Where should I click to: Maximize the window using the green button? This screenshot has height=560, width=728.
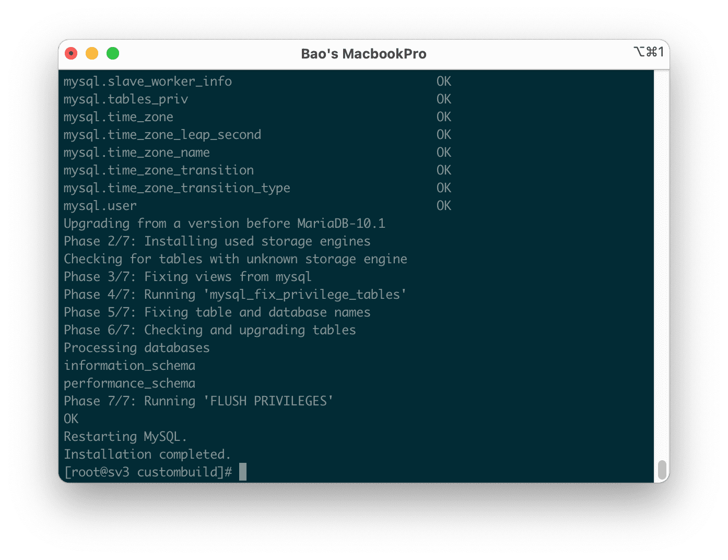tap(113, 53)
